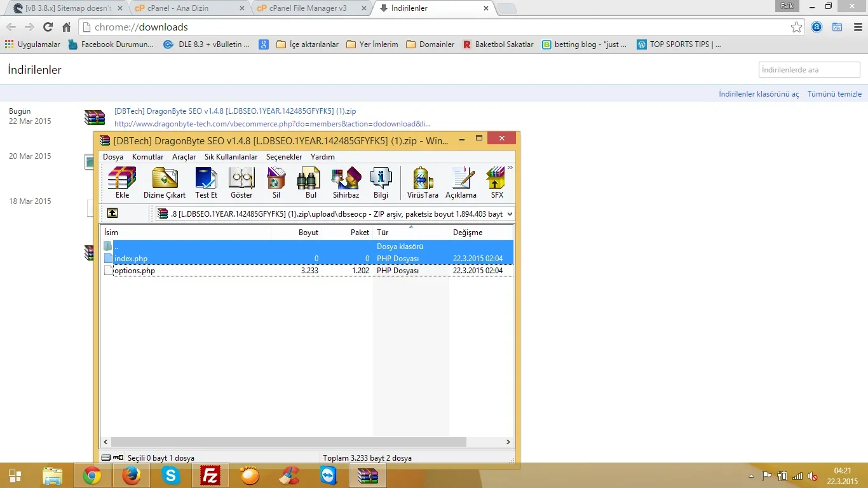Select the parent folder '..' row

[x=307, y=247]
